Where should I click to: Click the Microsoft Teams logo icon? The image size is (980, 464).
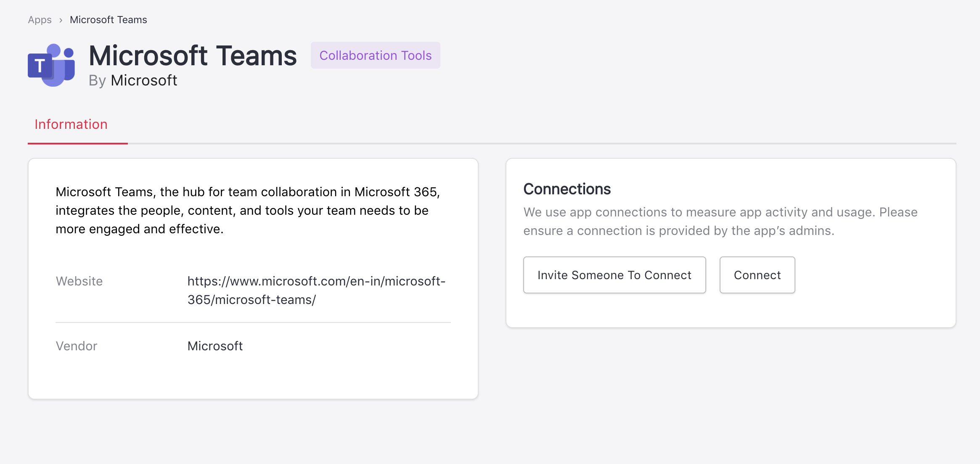click(x=51, y=65)
